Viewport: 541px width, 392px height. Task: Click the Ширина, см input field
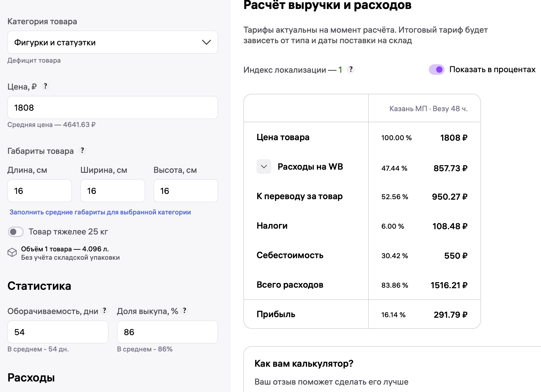[112, 190]
